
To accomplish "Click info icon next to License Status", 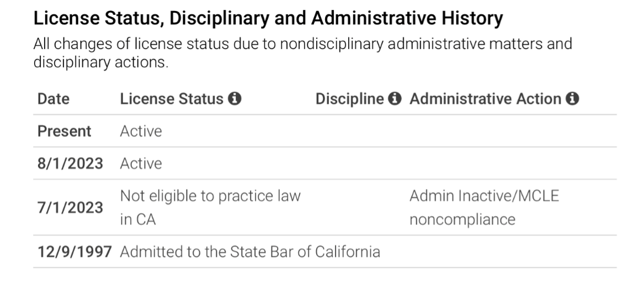I will pos(236,99).
